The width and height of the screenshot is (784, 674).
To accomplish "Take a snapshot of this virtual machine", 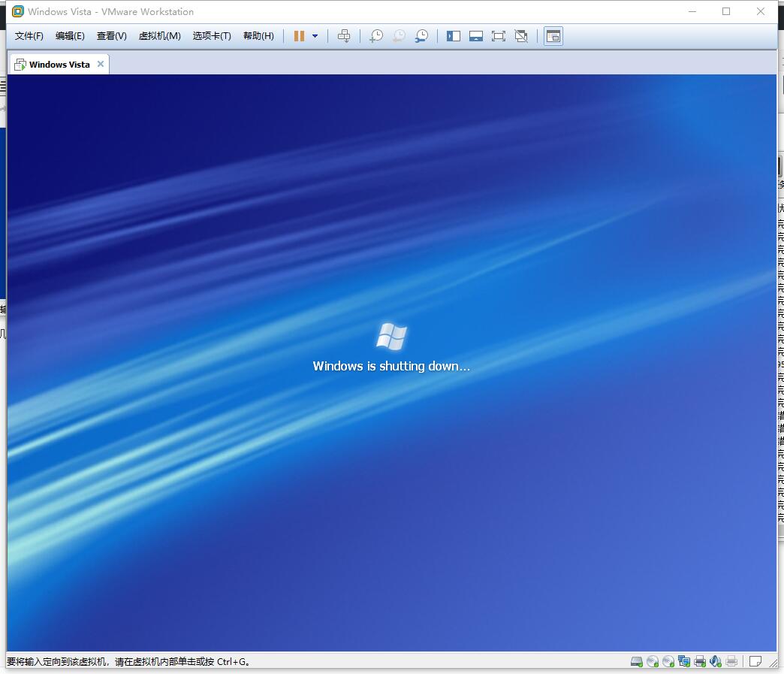I will point(376,36).
